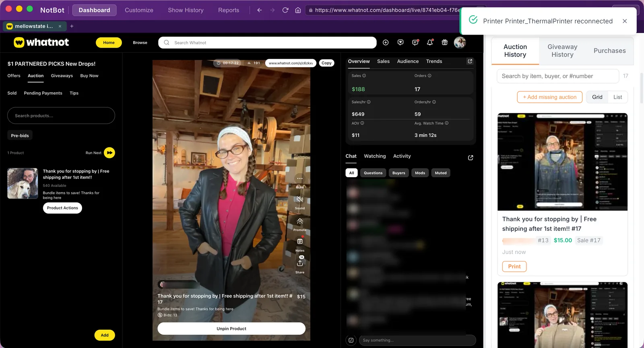Filter chat by Muted
The width and height of the screenshot is (644, 348).
(x=441, y=173)
